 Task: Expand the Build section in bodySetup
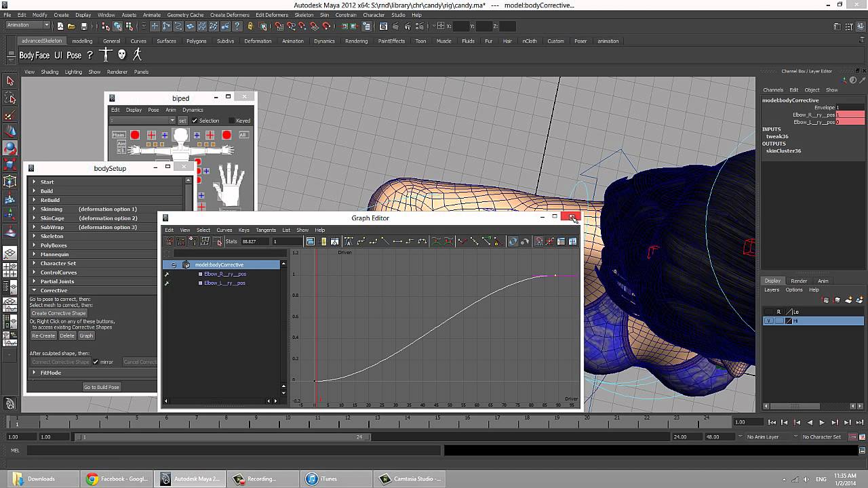[x=34, y=191]
